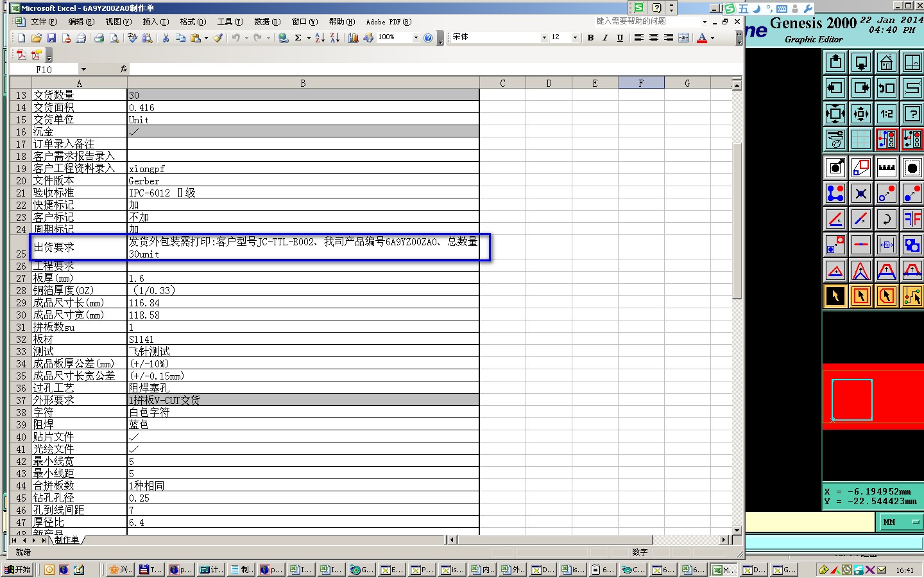Click the Copy icon in Excel toolbar
The width and height of the screenshot is (924, 578).
[x=180, y=38]
